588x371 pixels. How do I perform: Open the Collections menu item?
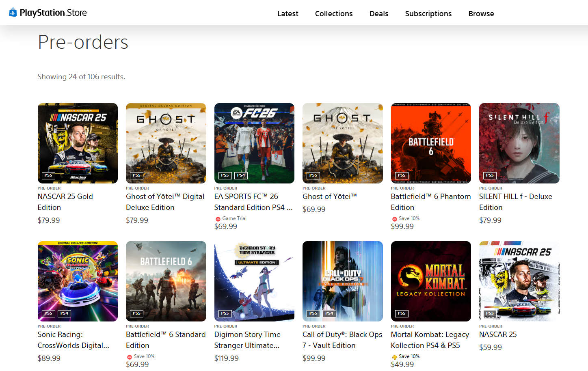pos(333,14)
